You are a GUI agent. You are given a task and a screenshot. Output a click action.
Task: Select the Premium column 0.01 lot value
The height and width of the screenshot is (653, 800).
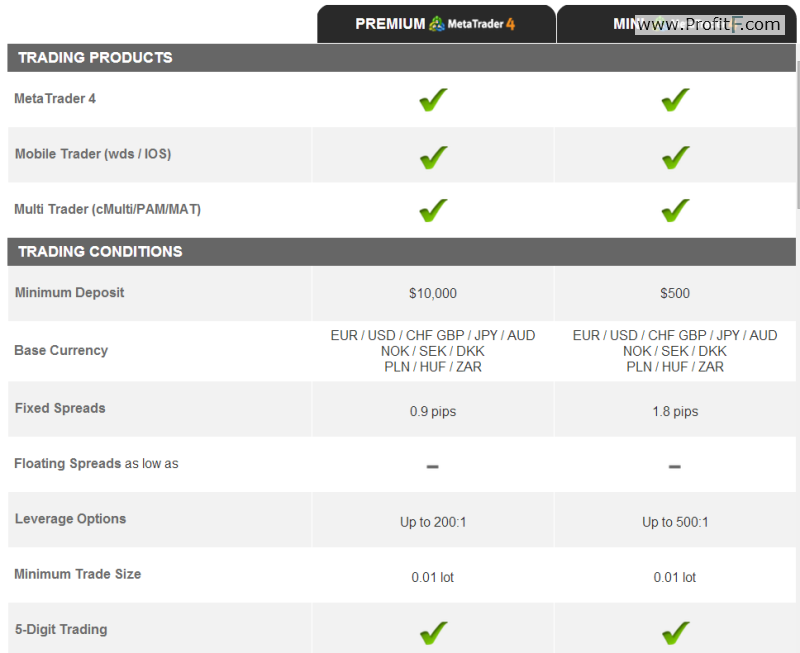click(x=433, y=577)
